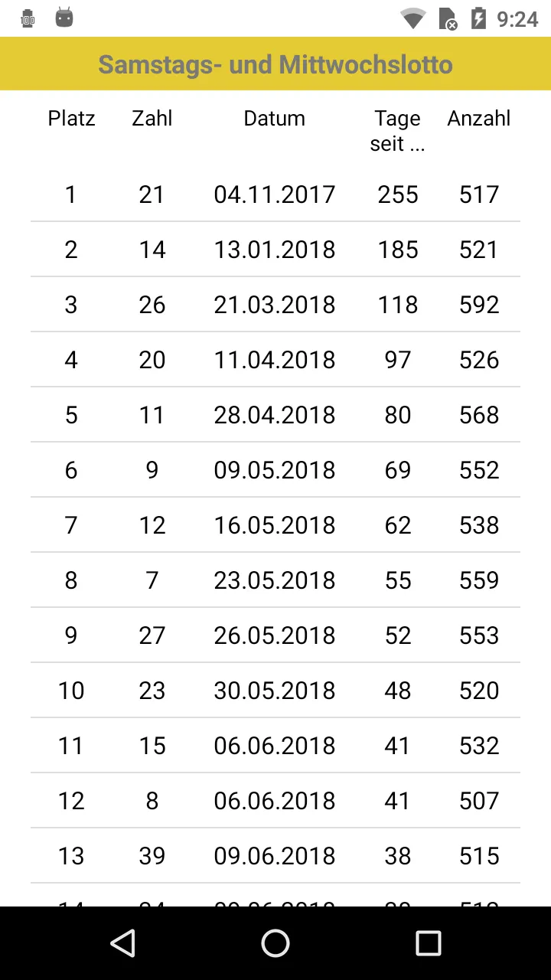Tap the battery charging status icon
The width and height of the screenshot is (551, 980).
point(478,18)
